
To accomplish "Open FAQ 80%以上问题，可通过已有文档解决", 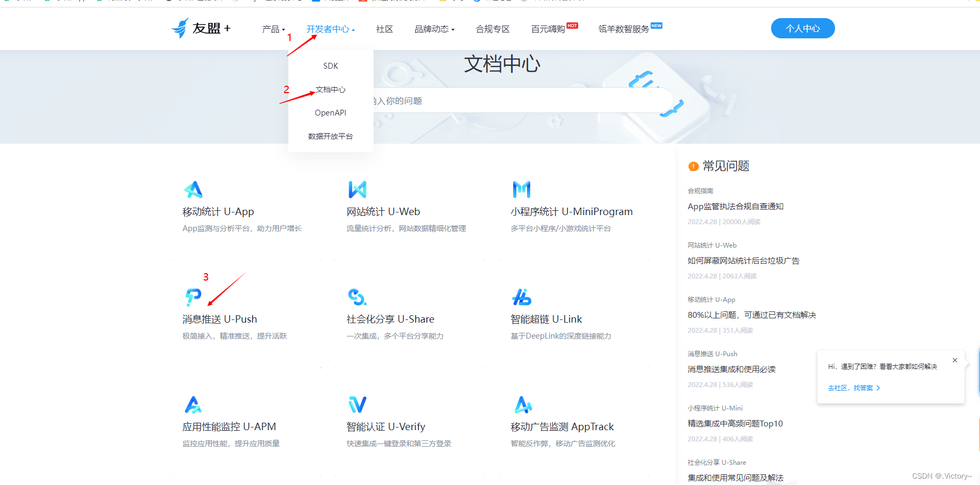I will tap(751, 315).
